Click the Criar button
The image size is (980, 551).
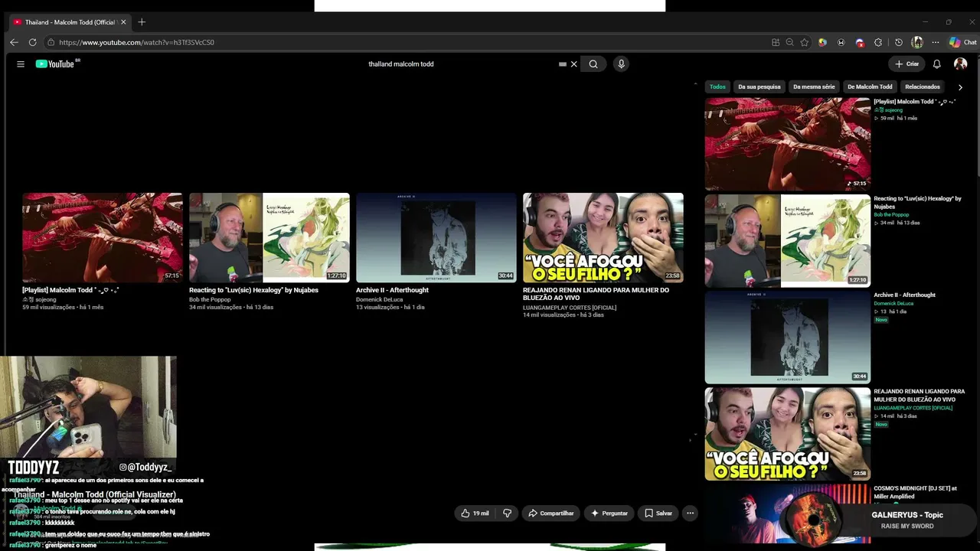[x=906, y=64]
